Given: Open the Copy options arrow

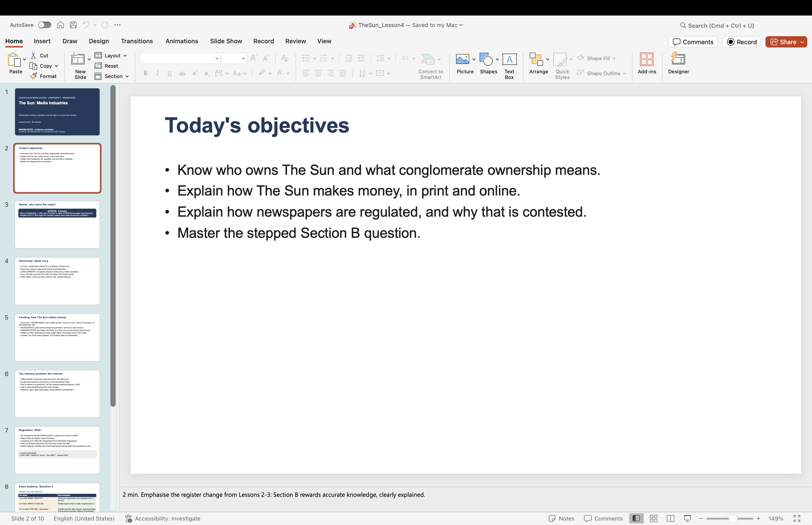Looking at the screenshot, I should 56,66.
